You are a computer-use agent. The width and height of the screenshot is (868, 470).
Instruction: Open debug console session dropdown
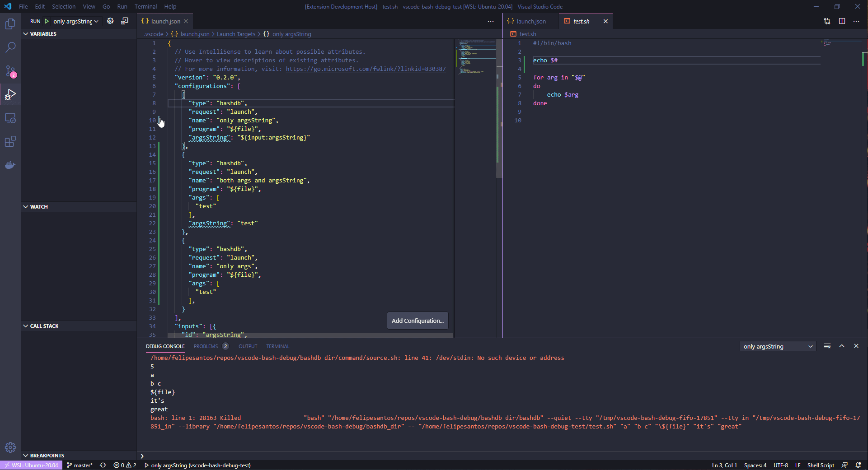coord(778,346)
